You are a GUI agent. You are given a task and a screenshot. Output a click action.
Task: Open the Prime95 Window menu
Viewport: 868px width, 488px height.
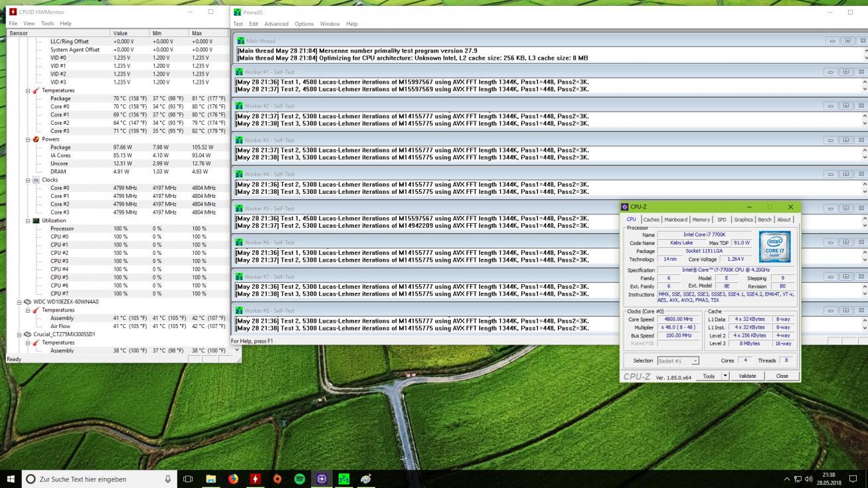(330, 24)
